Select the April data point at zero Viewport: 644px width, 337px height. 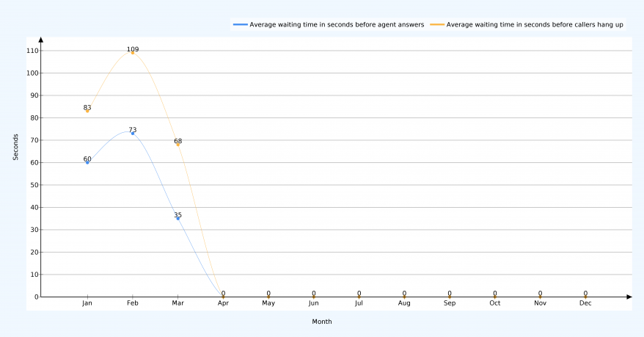[x=223, y=296]
